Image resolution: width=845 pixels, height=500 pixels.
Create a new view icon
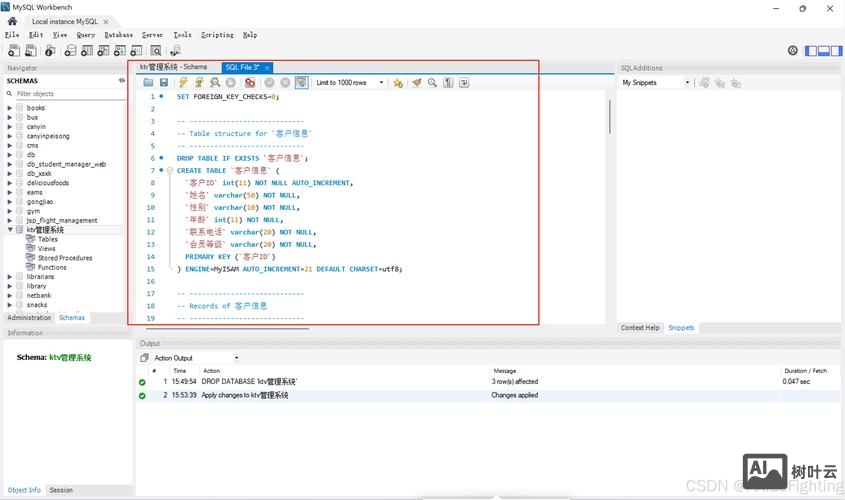tap(103, 51)
